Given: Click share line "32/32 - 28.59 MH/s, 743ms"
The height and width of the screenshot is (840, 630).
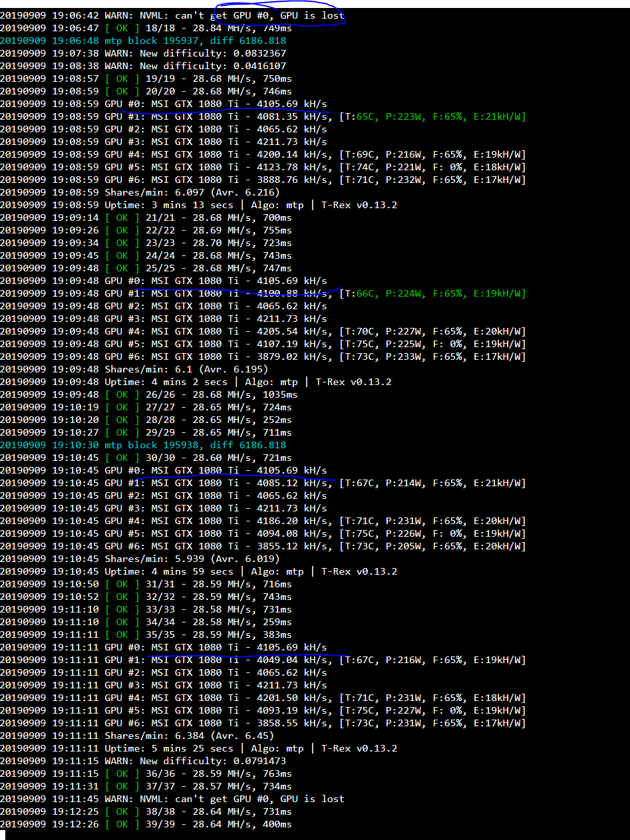Looking at the screenshot, I should (146, 597).
